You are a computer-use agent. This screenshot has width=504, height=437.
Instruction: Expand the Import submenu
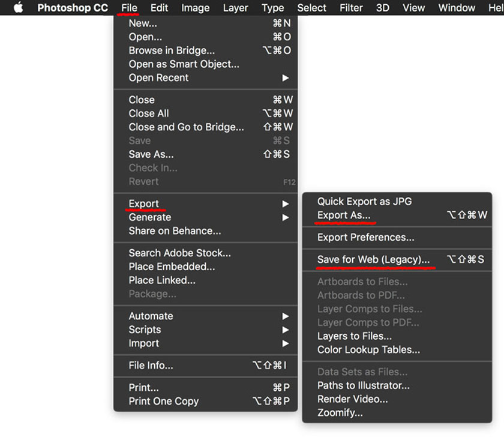coord(206,343)
